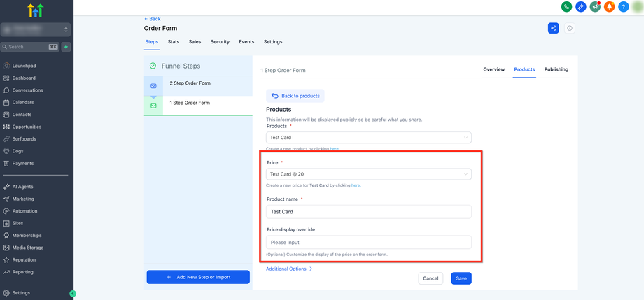Open the megaphone announcements icon

click(595, 7)
